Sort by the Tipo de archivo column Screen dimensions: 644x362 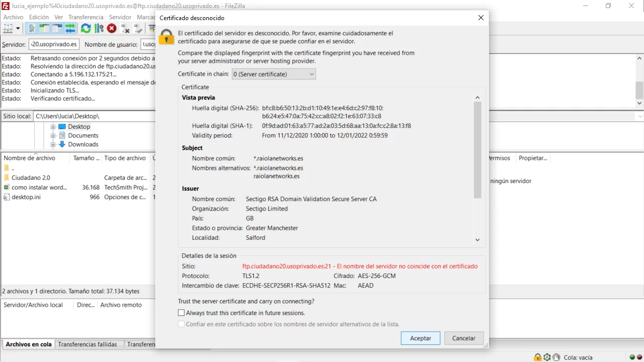[x=125, y=158]
